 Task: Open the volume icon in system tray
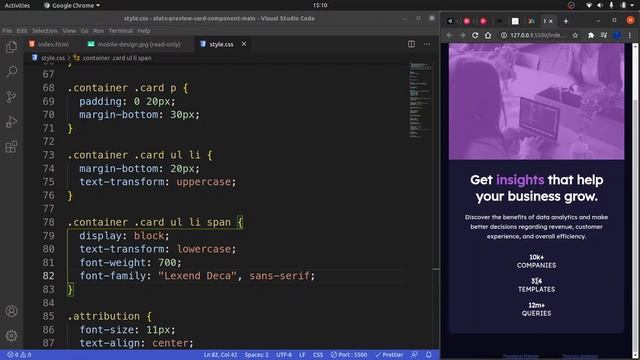pyautogui.click(x=600, y=5)
